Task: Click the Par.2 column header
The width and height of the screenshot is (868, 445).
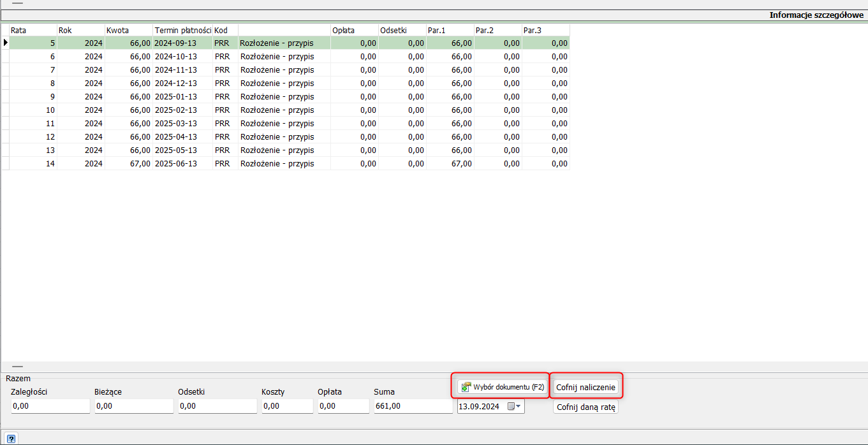Action: click(x=498, y=30)
